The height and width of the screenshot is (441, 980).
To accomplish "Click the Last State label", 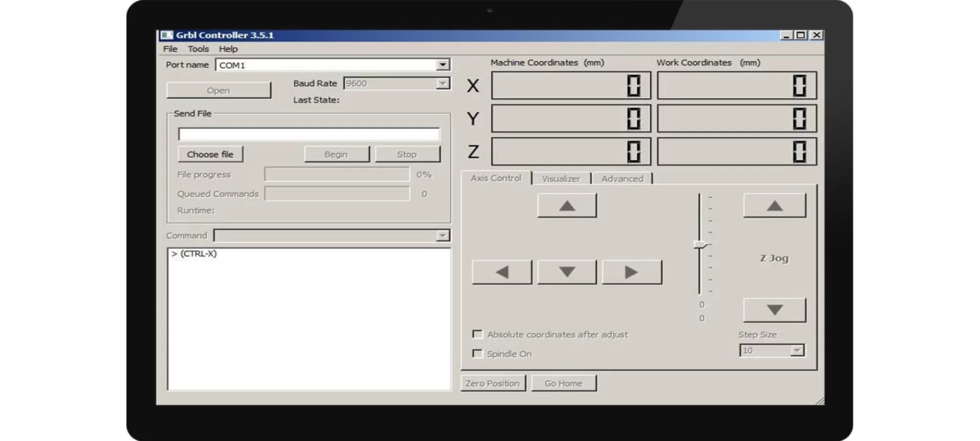I will tap(316, 100).
